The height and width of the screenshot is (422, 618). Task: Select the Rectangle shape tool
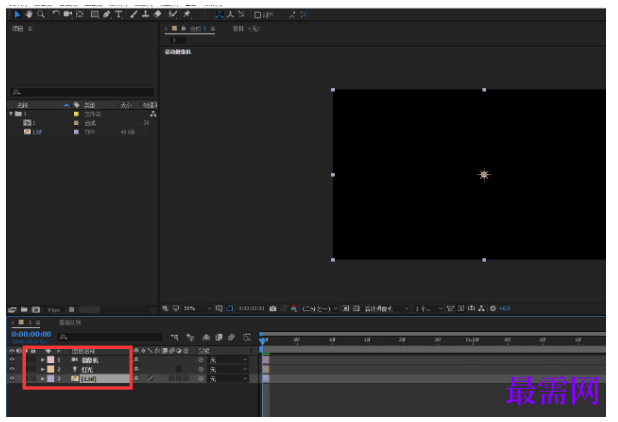(95, 15)
